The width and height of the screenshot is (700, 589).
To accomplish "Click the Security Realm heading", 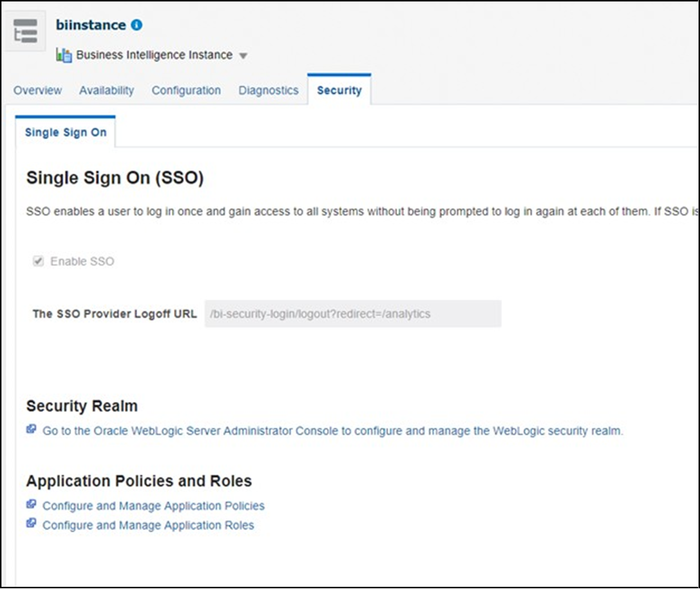I will (82, 406).
